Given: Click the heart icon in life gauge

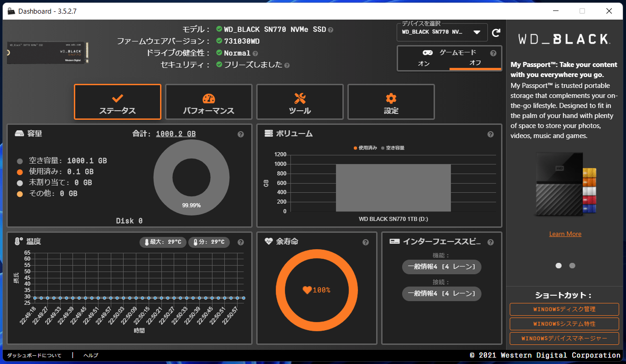Looking at the screenshot, I should (x=307, y=290).
